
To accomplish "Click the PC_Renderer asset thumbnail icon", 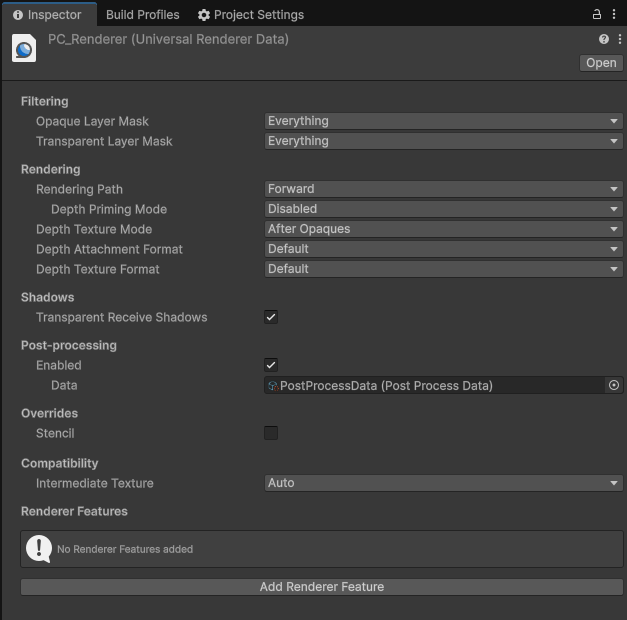I will click(x=24, y=48).
